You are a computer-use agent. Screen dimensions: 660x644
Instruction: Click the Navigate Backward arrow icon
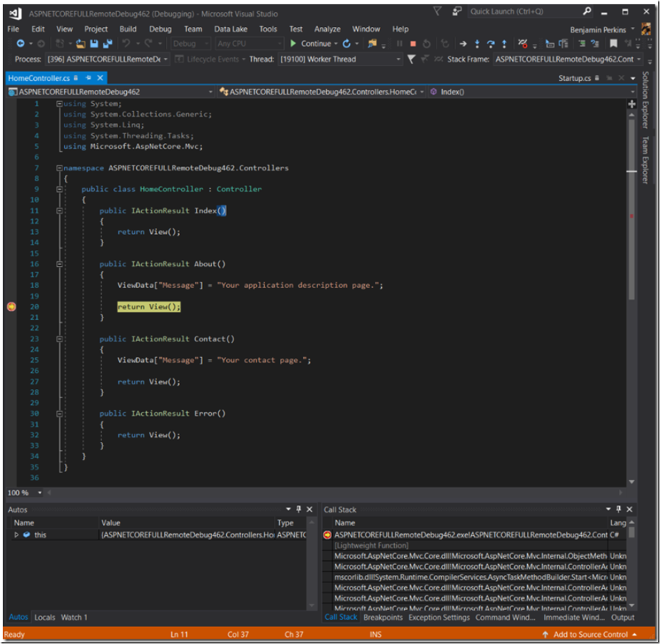click(20, 43)
